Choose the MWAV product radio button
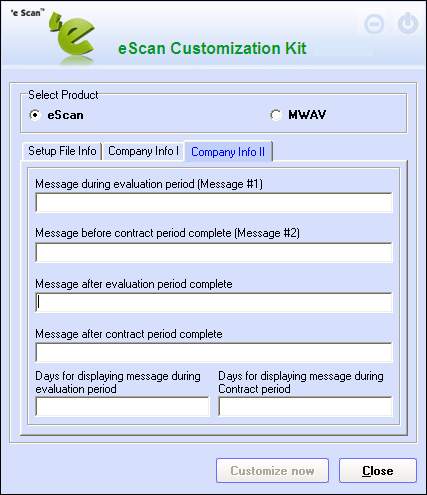427x495 pixels. [275, 115]
